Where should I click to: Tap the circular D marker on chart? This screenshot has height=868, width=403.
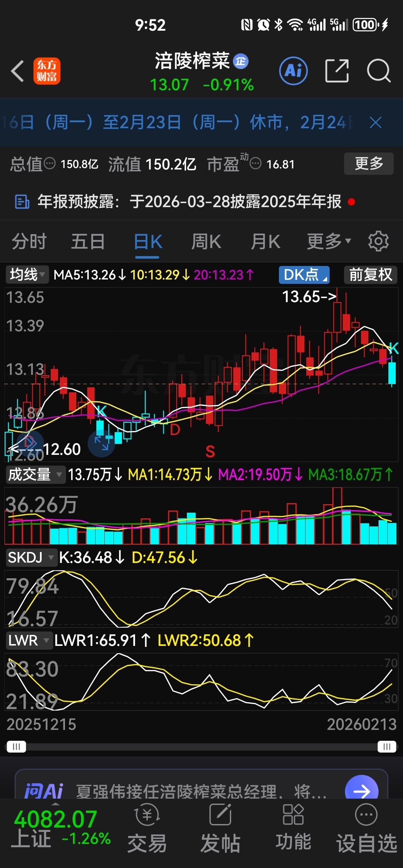coord(30,443)
